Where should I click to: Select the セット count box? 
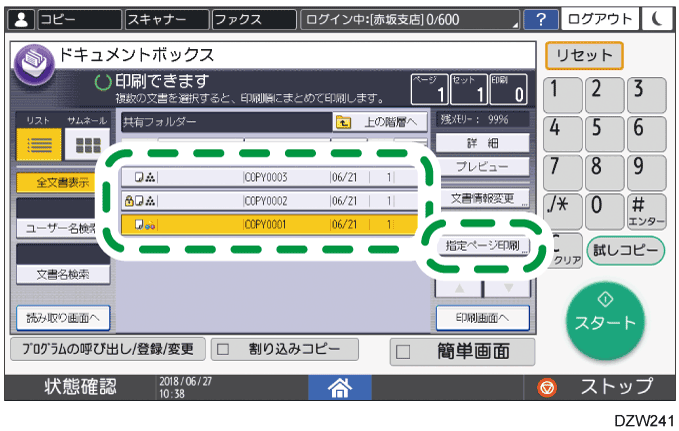point(469,89)
